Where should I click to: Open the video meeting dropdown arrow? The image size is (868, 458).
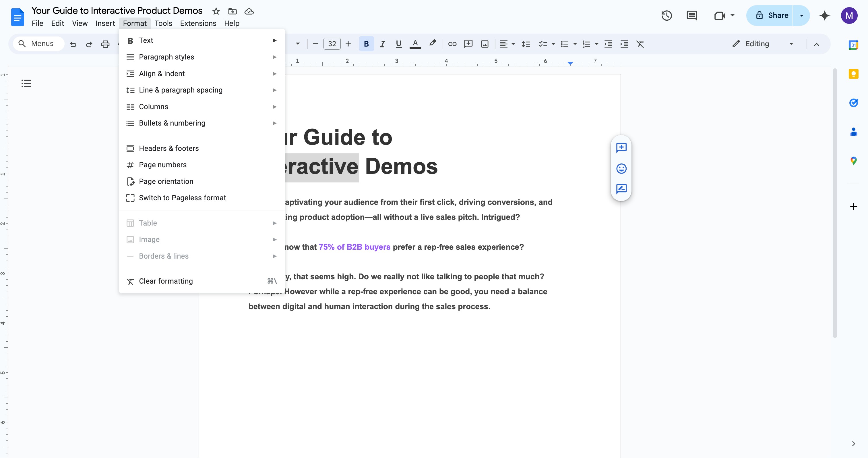coord(732,16)
